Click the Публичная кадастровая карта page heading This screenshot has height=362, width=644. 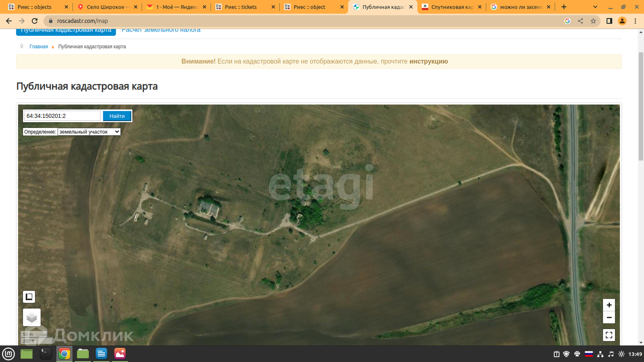87,86
